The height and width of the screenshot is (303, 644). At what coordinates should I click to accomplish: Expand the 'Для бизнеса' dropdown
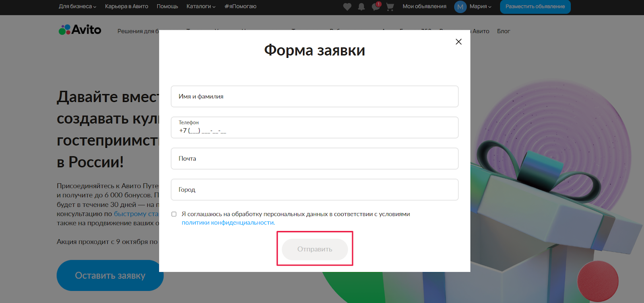77,6
